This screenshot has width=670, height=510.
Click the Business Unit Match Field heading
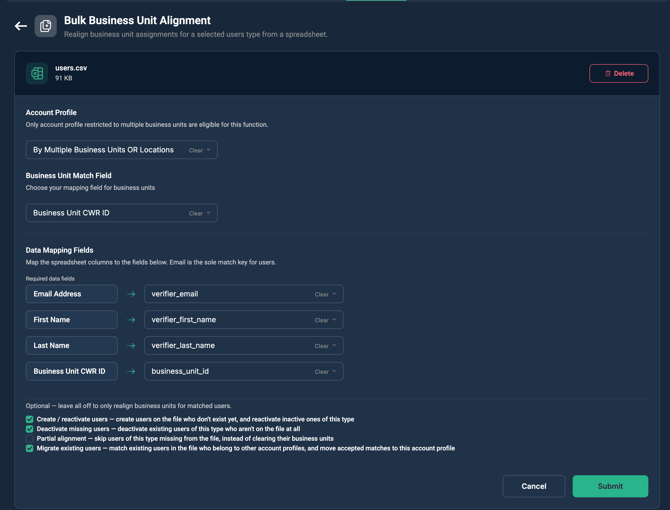click(68, 176)
